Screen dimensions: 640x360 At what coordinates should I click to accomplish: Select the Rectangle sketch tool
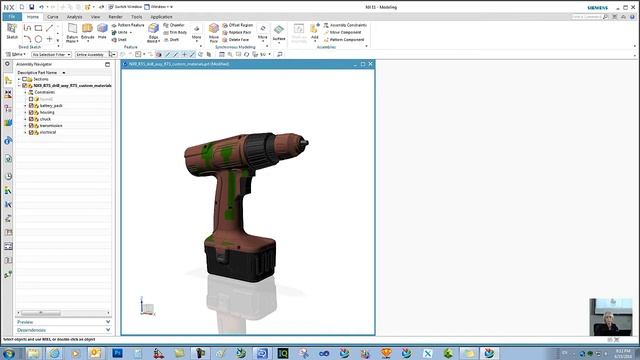click(x=38, y=28)
